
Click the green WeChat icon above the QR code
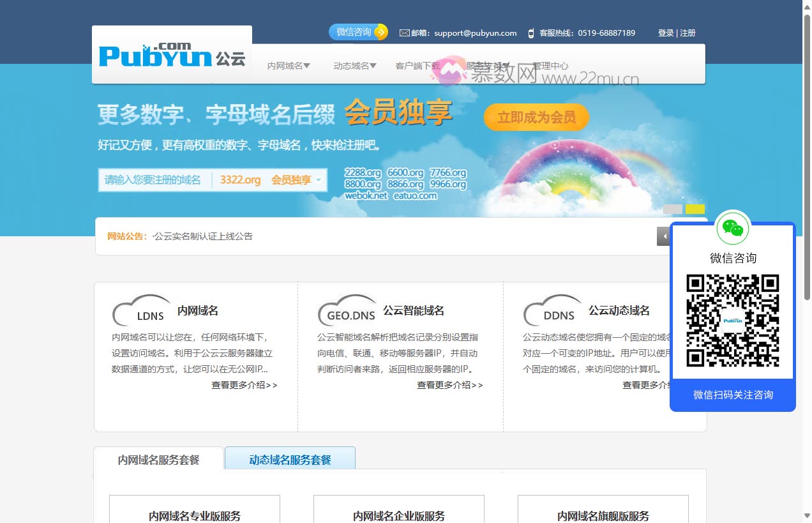pos(732,227)
